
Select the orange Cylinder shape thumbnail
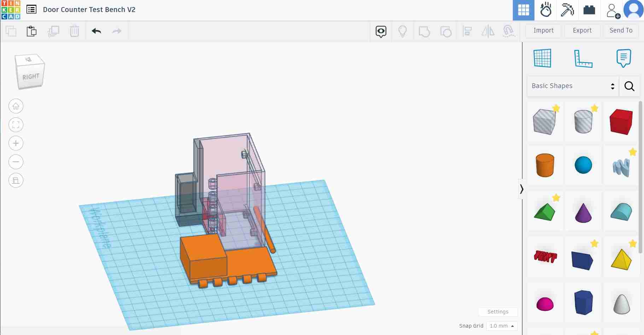[x=545, y=165]
